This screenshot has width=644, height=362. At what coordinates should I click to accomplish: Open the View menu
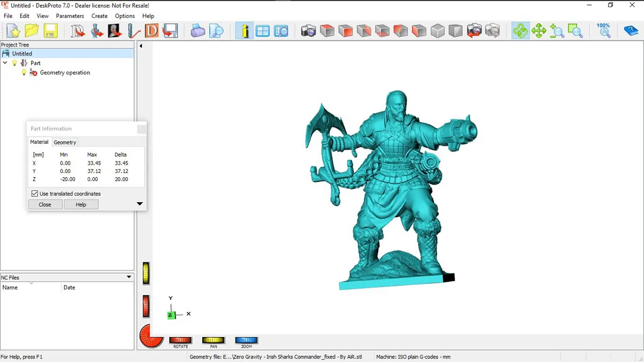click(x=42, y=16)
